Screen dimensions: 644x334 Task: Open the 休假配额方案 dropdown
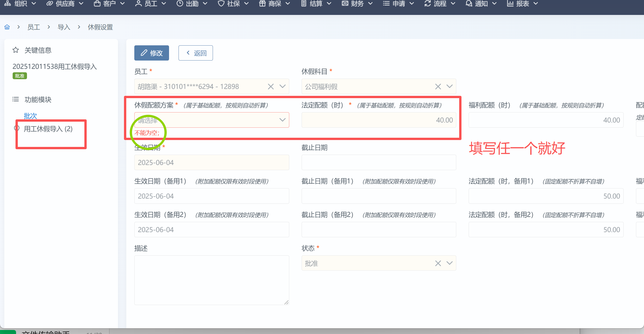[212, 120]
